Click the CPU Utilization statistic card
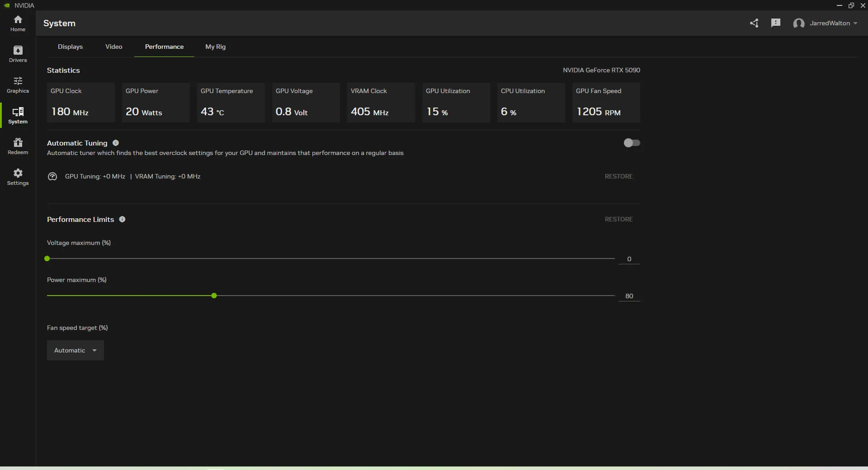 531,103
